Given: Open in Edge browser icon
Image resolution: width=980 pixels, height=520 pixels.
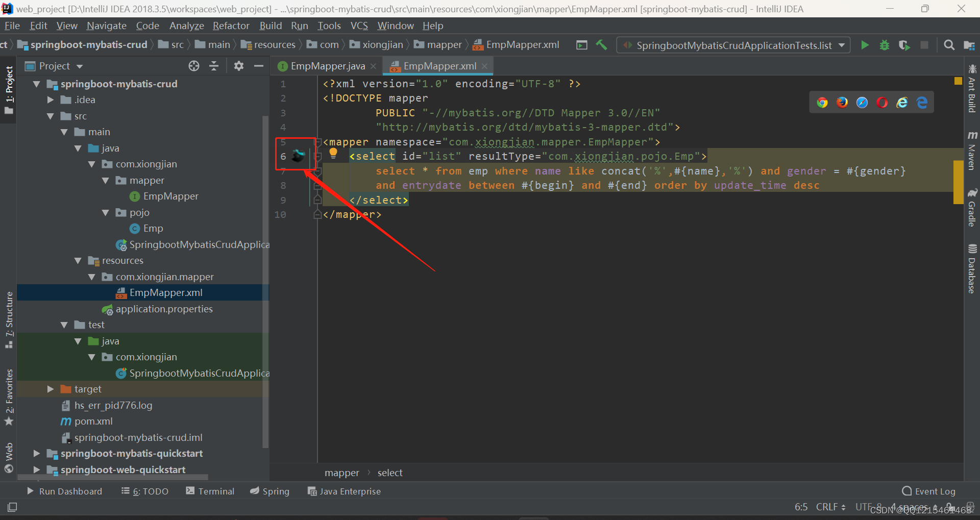Looking at the screenshot, I should point(922,103).
